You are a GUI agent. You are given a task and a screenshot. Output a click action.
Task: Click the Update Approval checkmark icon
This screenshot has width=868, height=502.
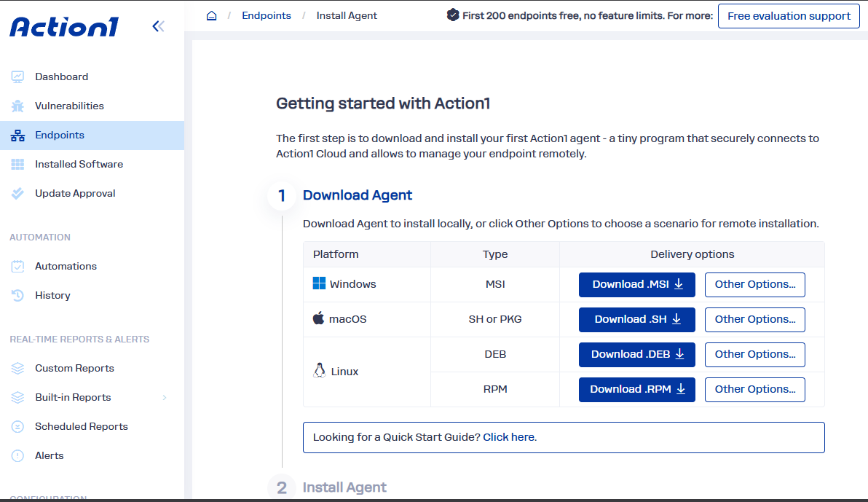pos(17,193)
